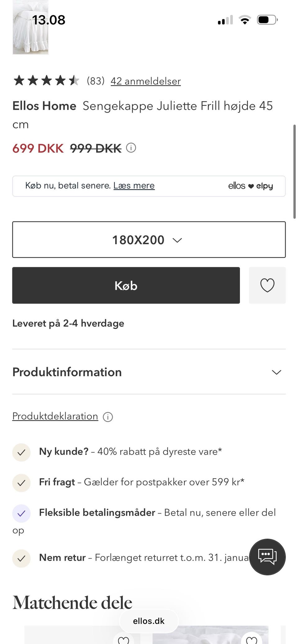Open the live chat bubble
Image resolution: width=298 pixels, height=644 pixels.
click(x=267, y=557)
